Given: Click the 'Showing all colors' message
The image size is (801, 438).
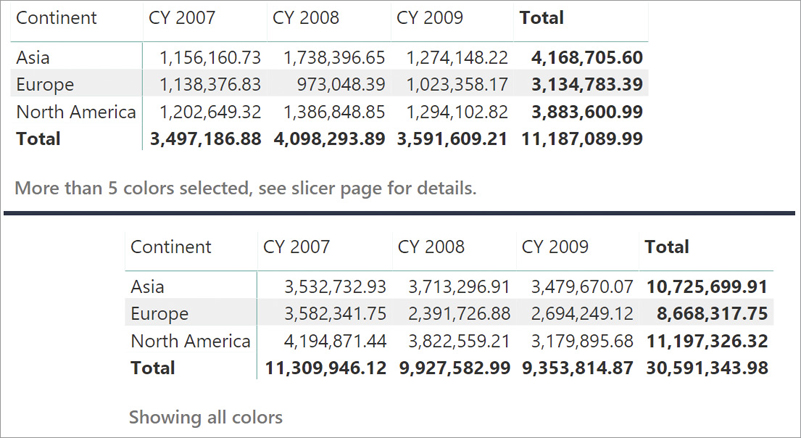Looking at the screenshot, I should (205, 418).
